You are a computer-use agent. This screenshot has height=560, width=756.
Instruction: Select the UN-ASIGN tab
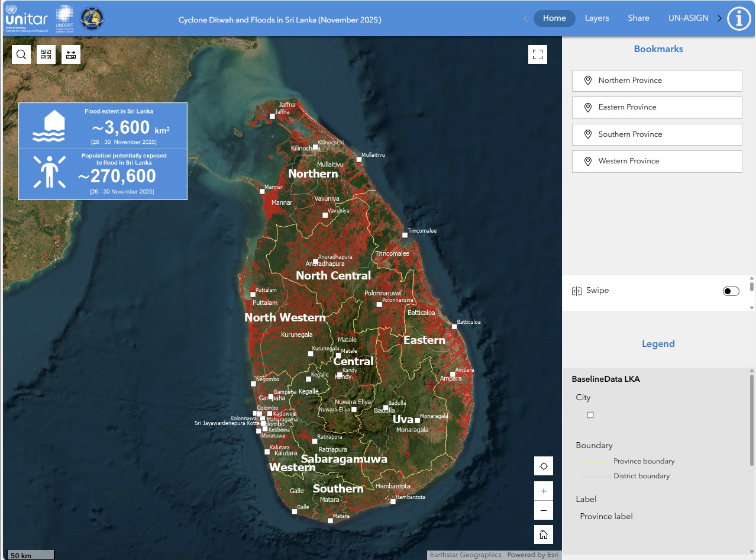tap(688, 18)
